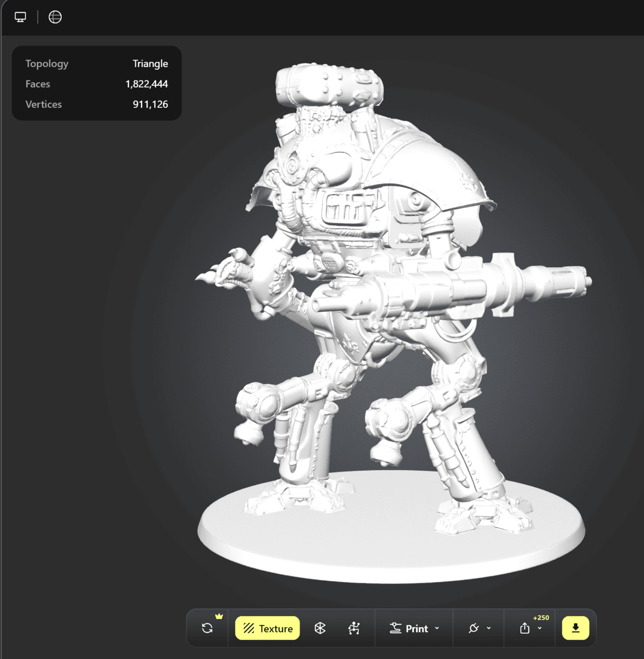Expand the Print dropdown chevron
This screenshot has height=659, width=644.
click(437, 628)
